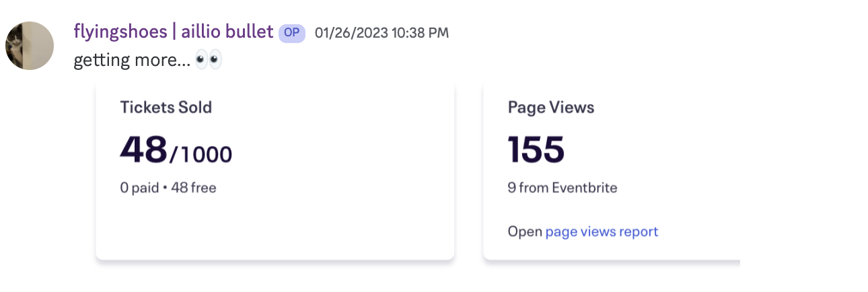Open the page views report link

tap(602, 232)
